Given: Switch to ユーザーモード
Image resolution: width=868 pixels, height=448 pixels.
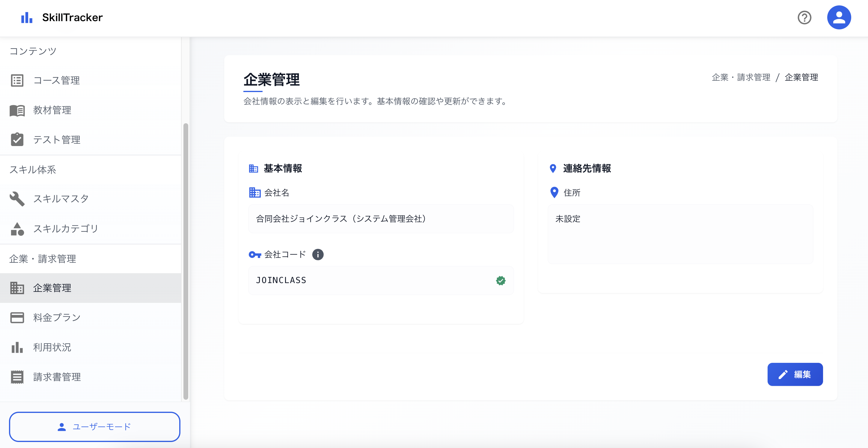Looking at the screenshot, I should tap(95, 426).
